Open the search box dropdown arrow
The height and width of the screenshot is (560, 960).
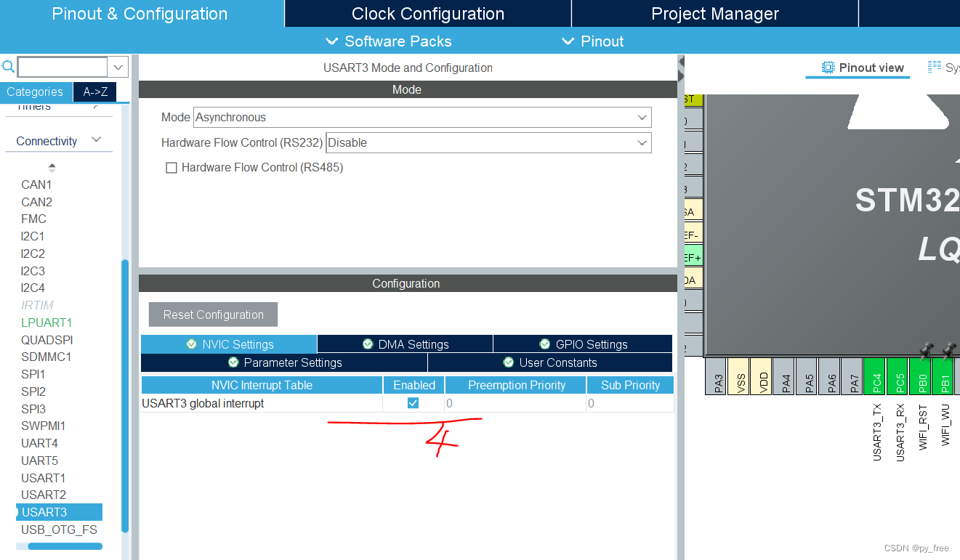tap(118, 68)
